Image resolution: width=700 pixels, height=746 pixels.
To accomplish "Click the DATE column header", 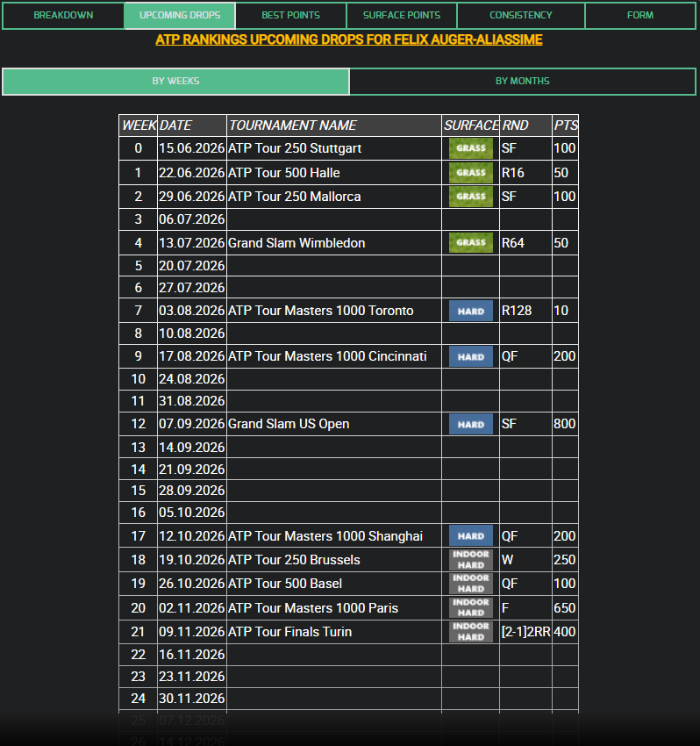I will click(x=192, y=126).
